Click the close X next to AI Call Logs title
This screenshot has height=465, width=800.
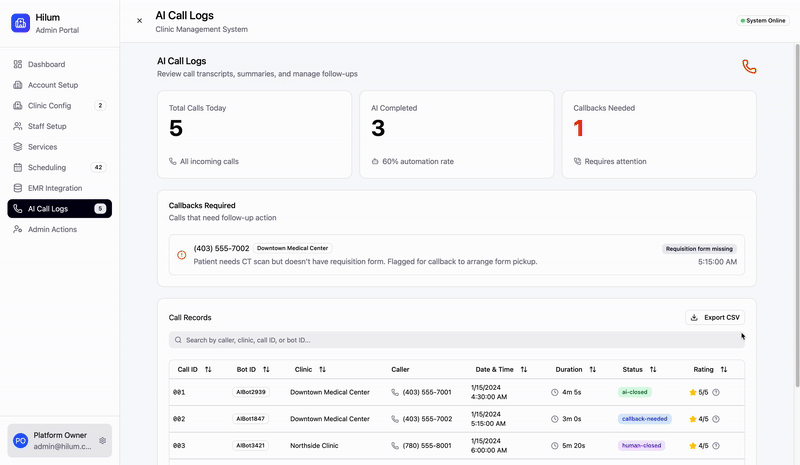click(x=139, y=20)
